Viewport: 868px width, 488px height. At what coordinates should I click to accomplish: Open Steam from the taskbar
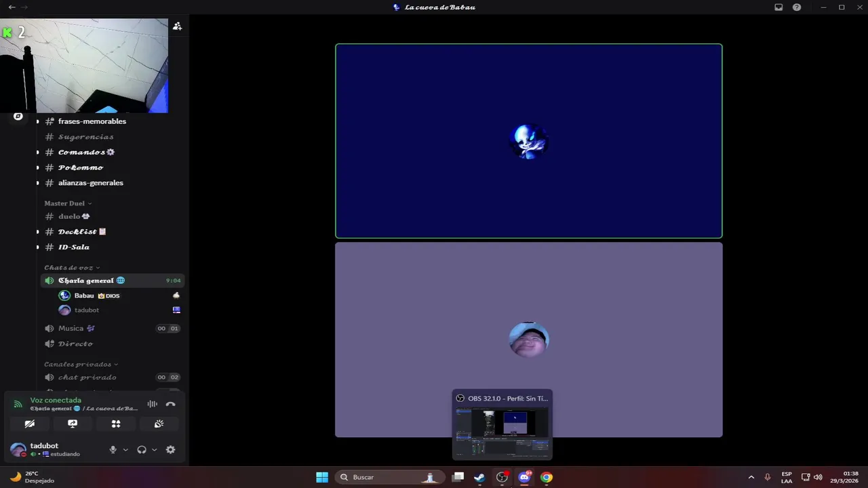tap(479, 477)
